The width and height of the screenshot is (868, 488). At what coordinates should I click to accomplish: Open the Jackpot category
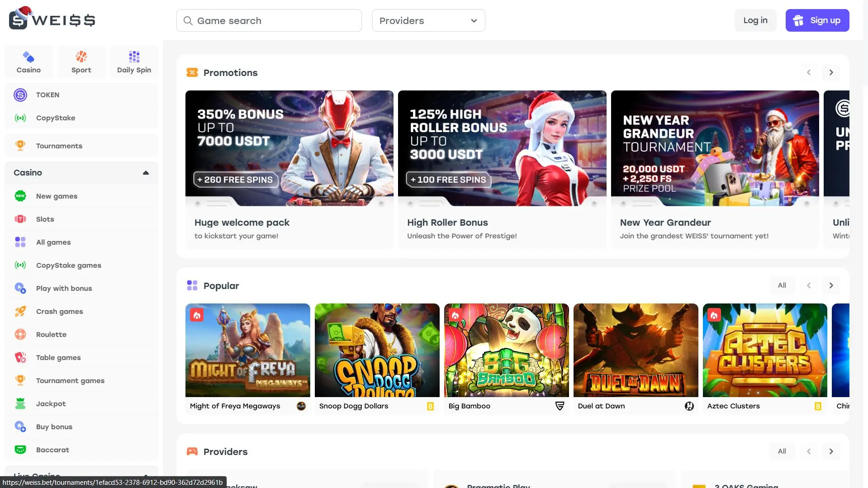[51, 404]
